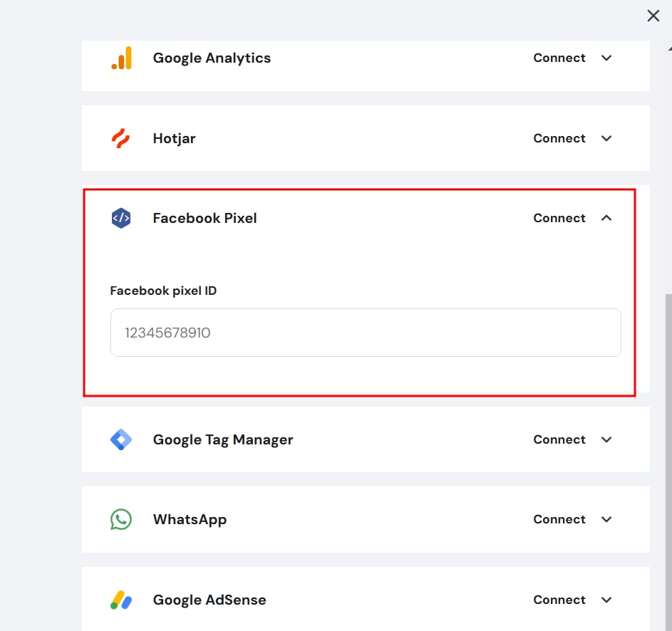Click the Google Analytics bar chart icon
Viewport: 672px width, 631px height.
(x=121, y=58)
